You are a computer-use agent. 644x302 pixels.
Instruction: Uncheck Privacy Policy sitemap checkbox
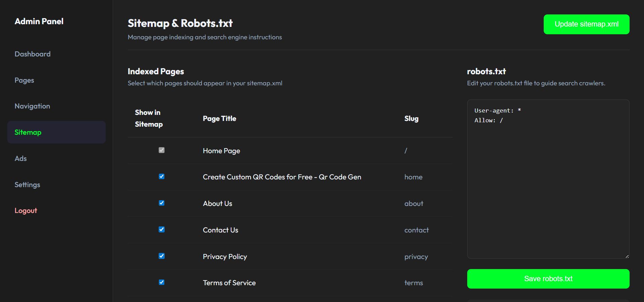[x=162, y=256]
